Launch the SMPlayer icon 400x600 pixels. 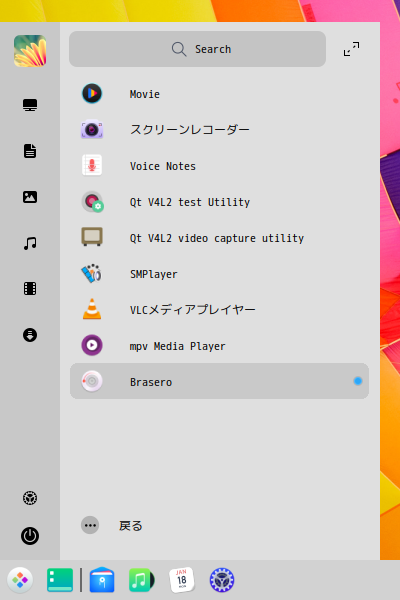[92, 274]
